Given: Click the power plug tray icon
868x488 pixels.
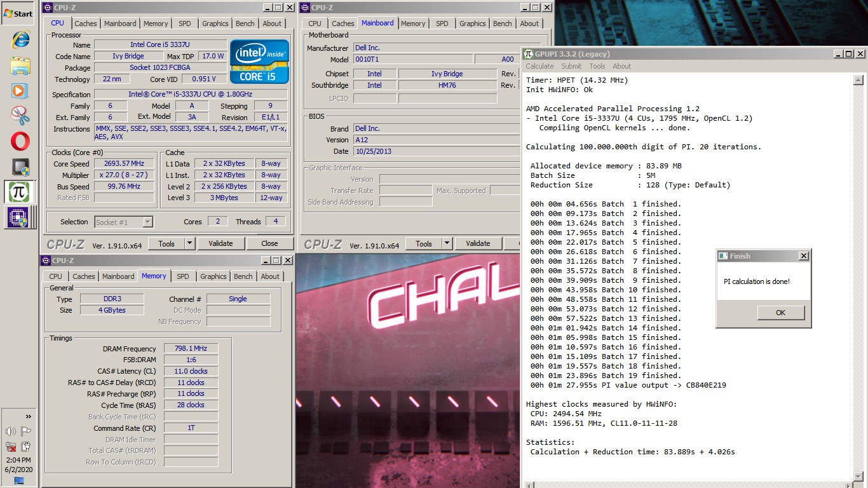Looking at the screenshot, I should pyautogui.click(x=26, y=447).
